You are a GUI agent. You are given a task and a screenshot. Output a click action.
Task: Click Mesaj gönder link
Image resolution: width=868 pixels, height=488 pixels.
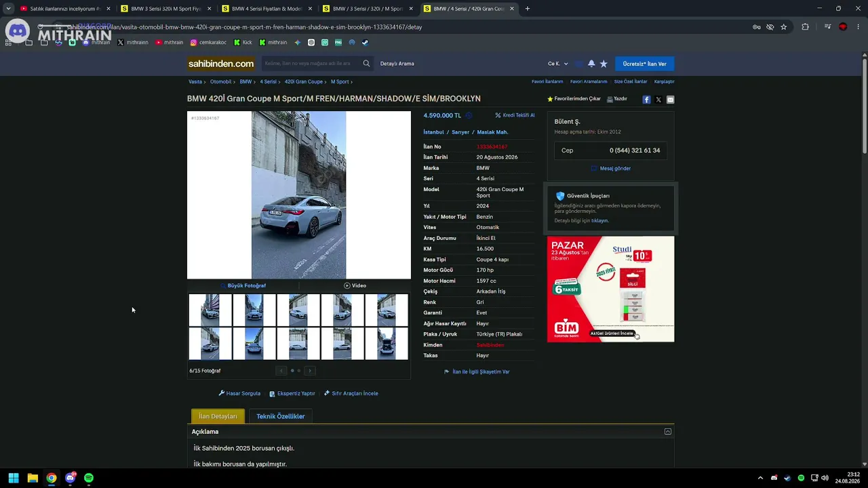tap(611, 168)
